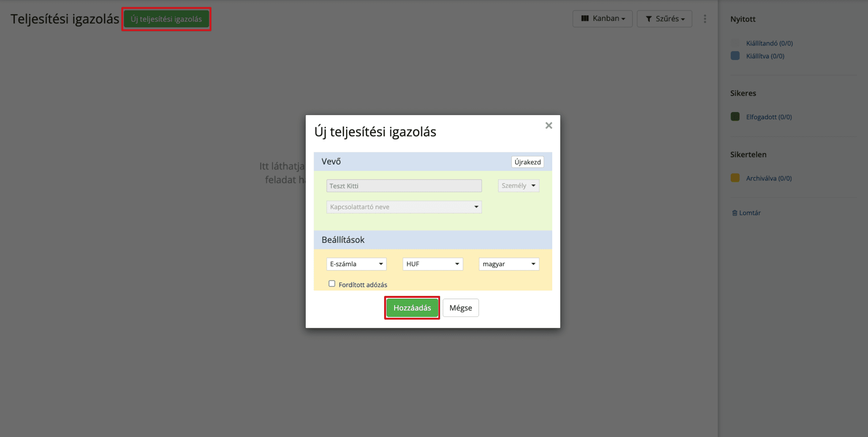Click the Újrakezd button
868x437 pixels.
click(527, 162)
